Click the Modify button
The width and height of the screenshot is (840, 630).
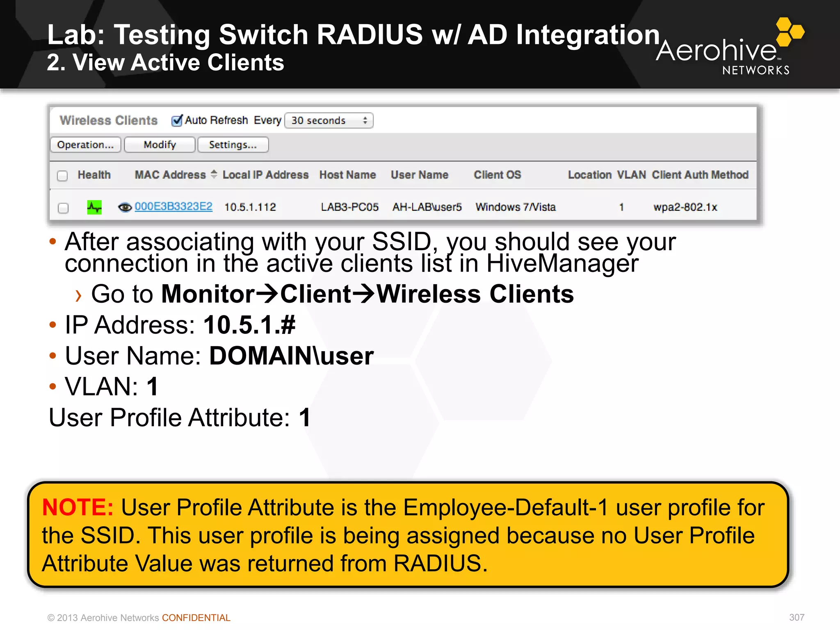(160, 145)
